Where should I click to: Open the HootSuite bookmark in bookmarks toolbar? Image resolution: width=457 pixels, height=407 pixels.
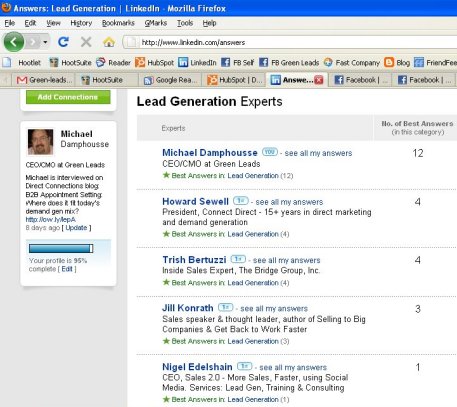(70, 62)
